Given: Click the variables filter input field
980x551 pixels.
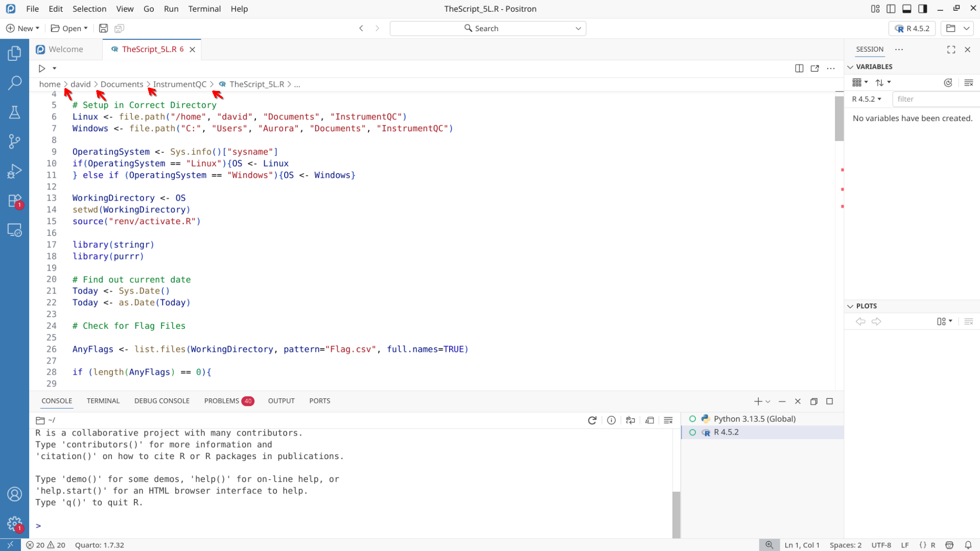Looking at the screenshot, I should [935, 99].
